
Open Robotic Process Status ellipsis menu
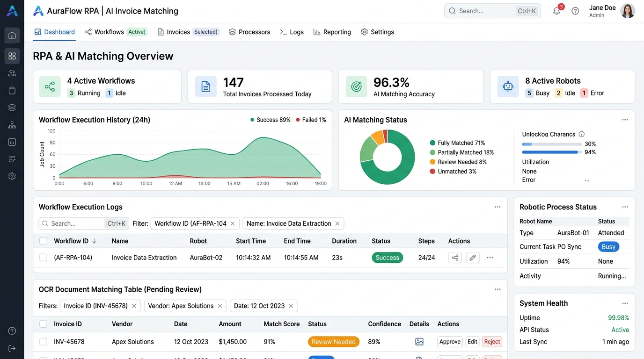coord(625,207)
